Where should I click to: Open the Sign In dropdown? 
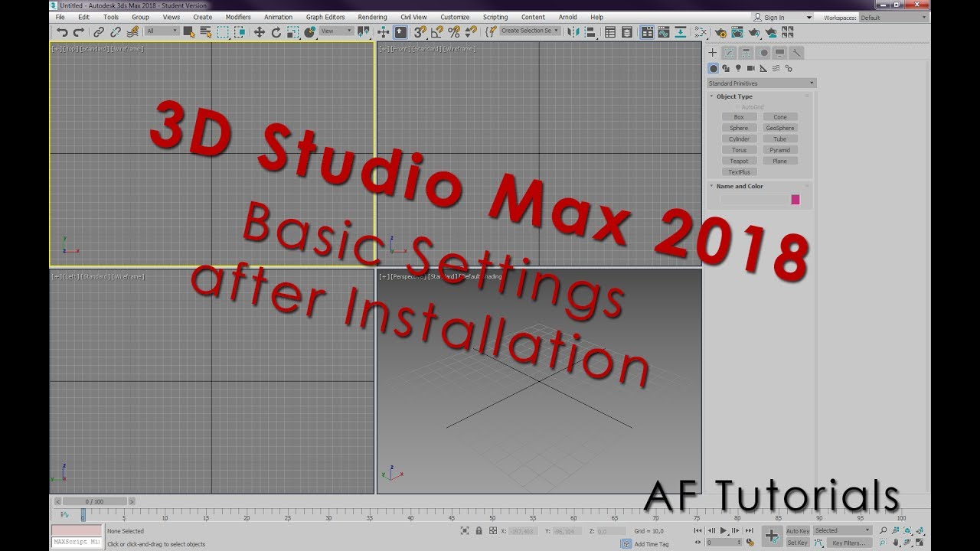(782, 17)
